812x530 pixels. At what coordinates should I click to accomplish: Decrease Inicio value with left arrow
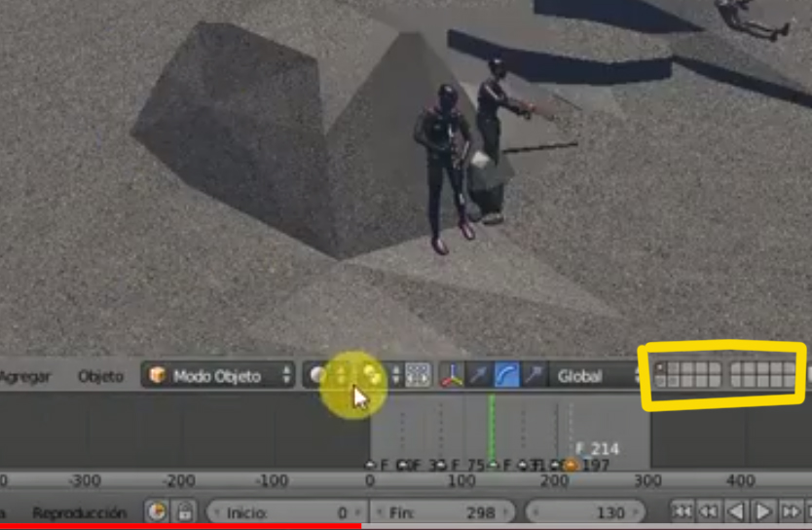(216, 512)
